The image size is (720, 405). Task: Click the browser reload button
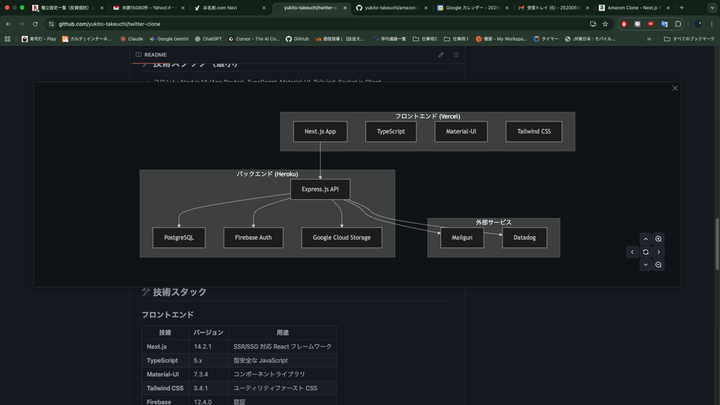[x=35, y=23]
